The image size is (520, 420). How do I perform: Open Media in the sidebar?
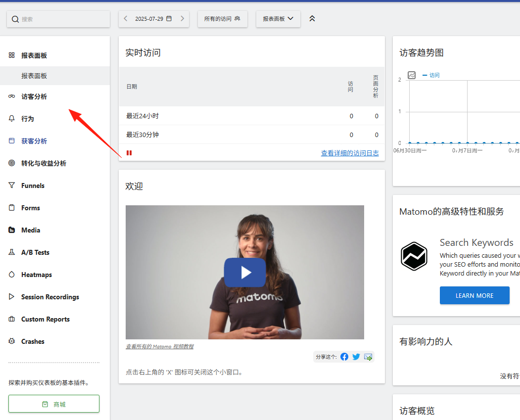coord(31,230)
